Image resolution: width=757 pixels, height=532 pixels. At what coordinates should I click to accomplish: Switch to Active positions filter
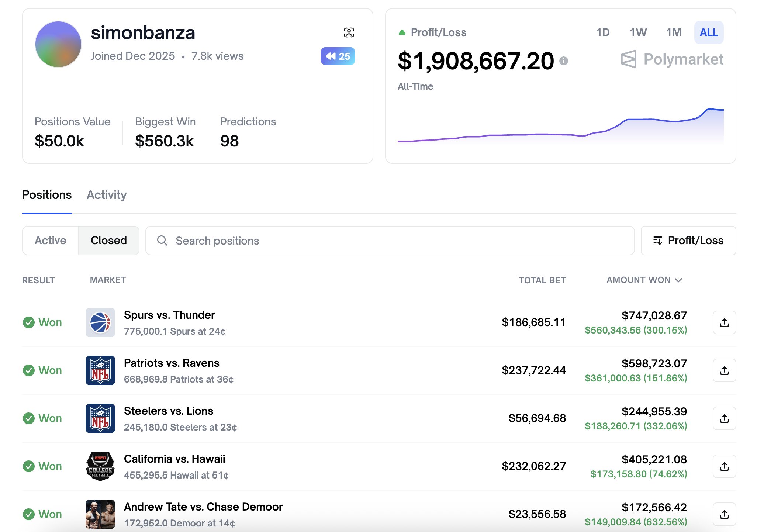[x=51, y=241]
